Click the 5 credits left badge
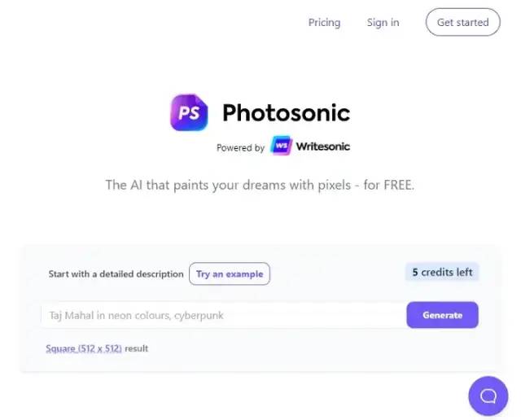Screen dimensions: 521x420 tap(442, 272)
